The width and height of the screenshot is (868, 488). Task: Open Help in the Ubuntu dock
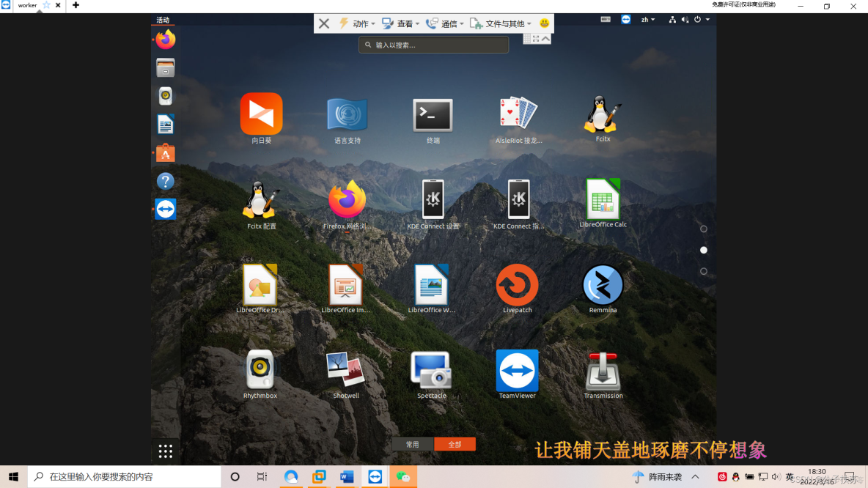[x=165, y=181]
